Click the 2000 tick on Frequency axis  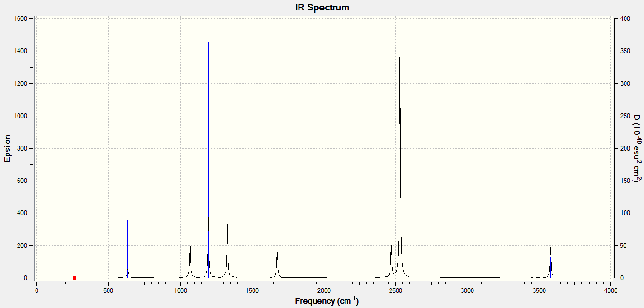click(324, 290)
